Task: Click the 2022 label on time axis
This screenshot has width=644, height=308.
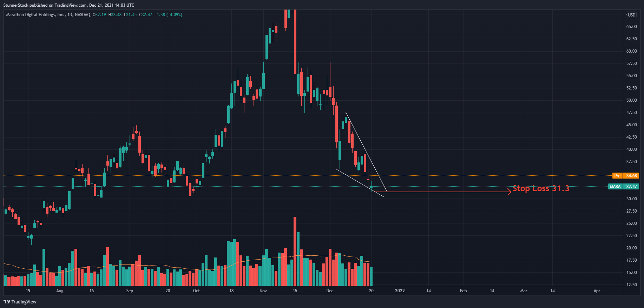Action: tap(400, 291)
